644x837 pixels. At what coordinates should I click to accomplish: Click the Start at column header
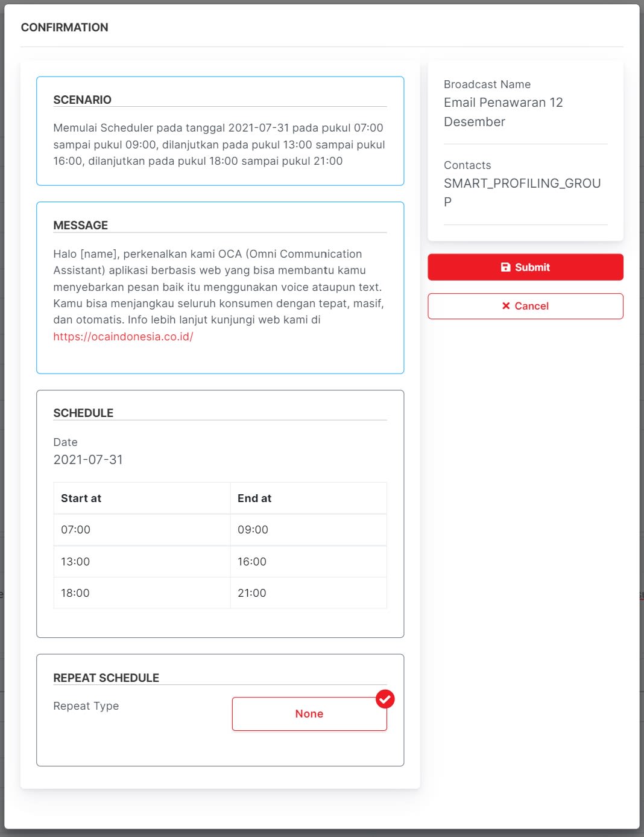pyautogui.click(x=81, y=498)
